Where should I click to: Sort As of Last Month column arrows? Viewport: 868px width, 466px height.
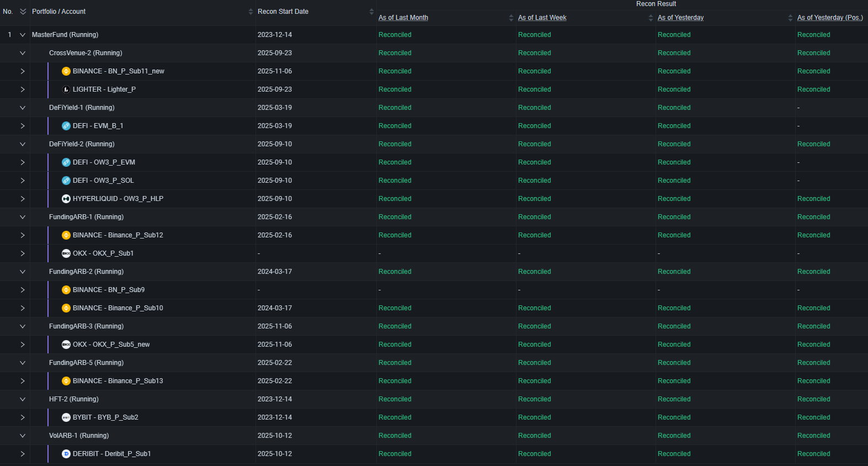coord(511,18)
